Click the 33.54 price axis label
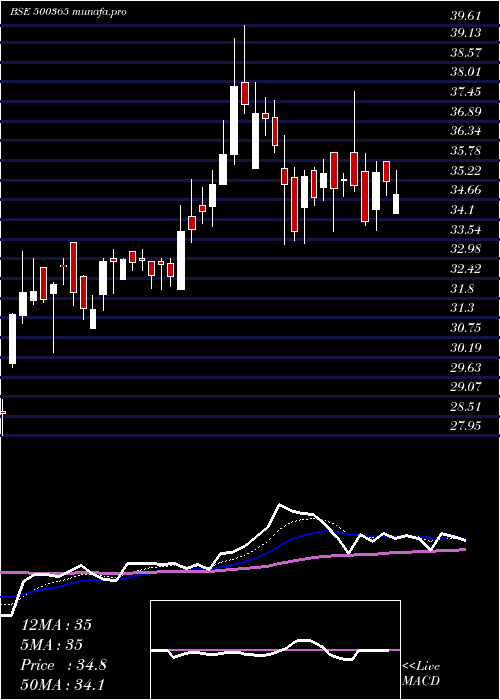Screen dimensions: 500x700 pyautogui.click(x=466, y=229)
